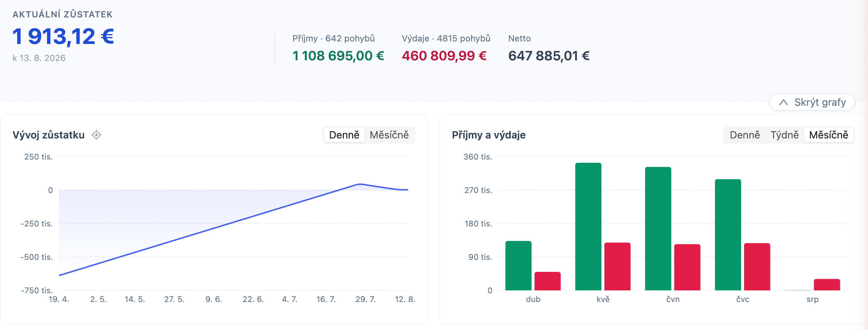Click the expenses total 460 809,99 €
This screenshot has width=868, height=330.
coord(444,56)
